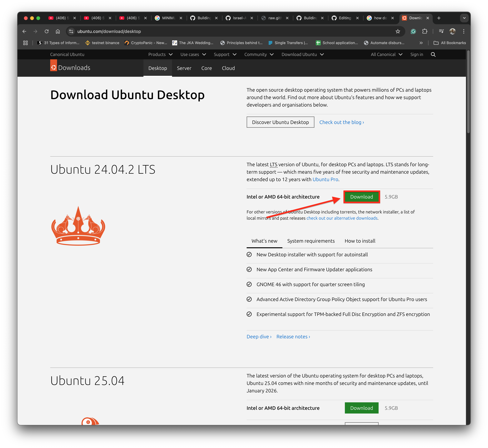Viewport: 488px width, 448px height.
Task: Click the Canonical Ubuntu link
Action: point(67,55)
